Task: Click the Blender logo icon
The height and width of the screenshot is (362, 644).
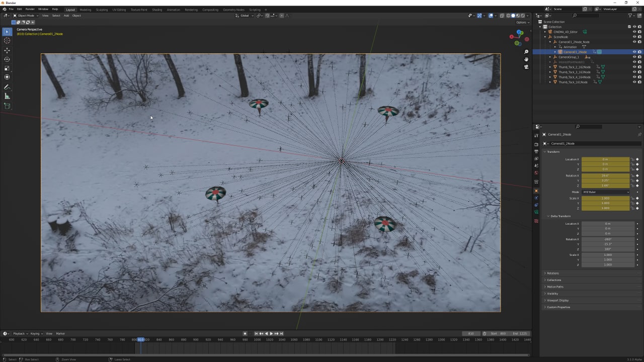Action: coord(5,9)
